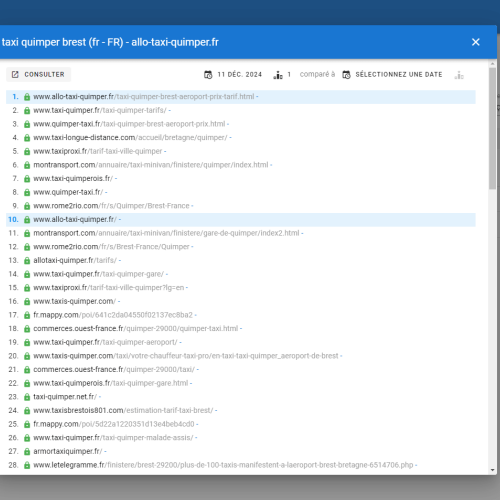
Task: Click padlock icon beside taxi-longue-distance.com
Action: [27, 138]
